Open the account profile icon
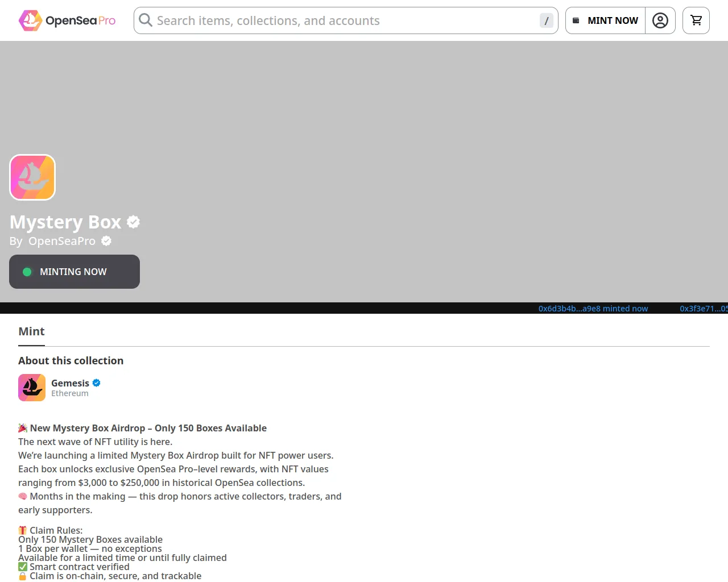 (x=660, y=20)
